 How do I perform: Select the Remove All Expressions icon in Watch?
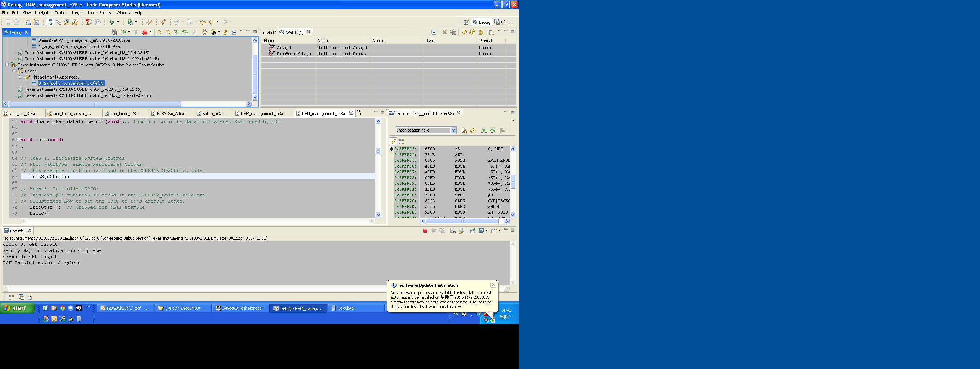point(453,32)
